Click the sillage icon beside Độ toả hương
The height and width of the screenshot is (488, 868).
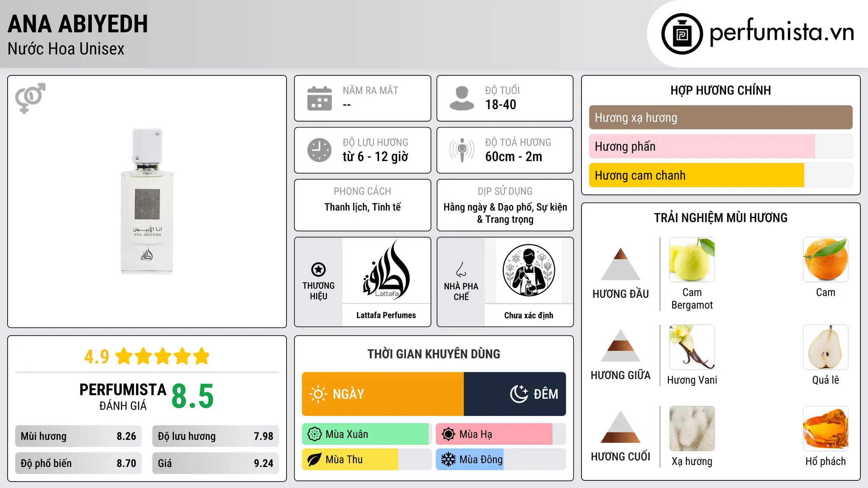click(462, 150)
